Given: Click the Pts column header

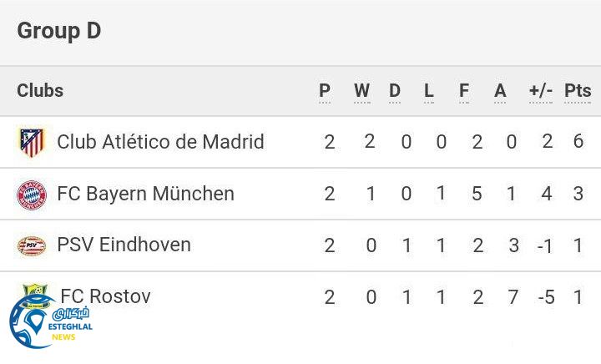Looking at the screenshot, I should click(x=578, y=91).
